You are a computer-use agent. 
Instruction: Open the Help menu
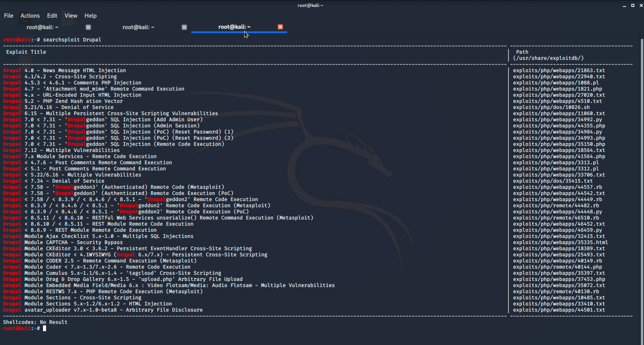pos(90,16)
